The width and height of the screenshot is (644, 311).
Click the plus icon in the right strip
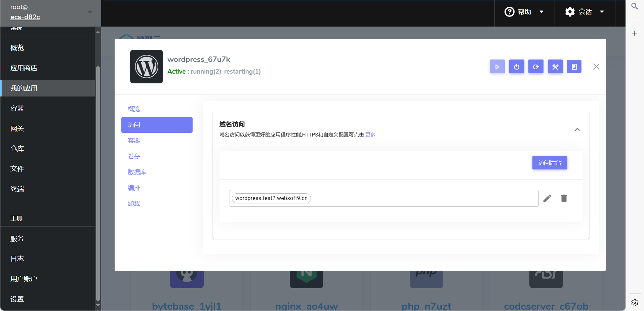(x=635, y=33)
